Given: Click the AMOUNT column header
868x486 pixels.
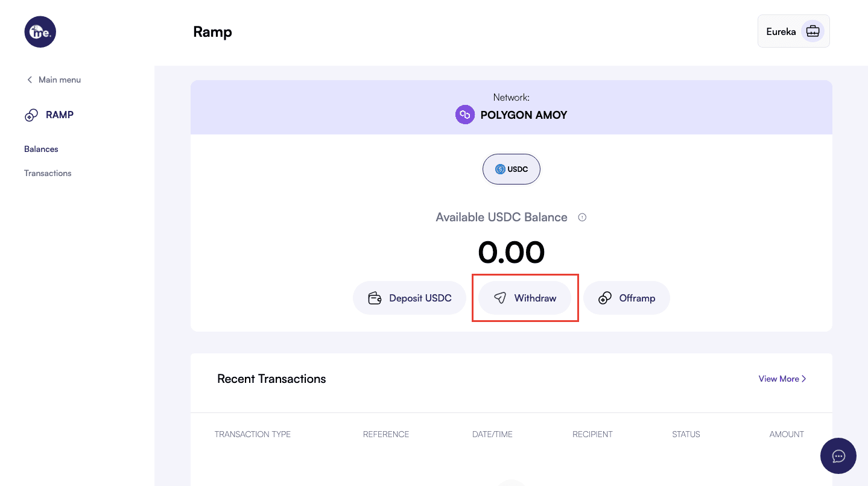Looking at the screenshot, I should [787, 434].
